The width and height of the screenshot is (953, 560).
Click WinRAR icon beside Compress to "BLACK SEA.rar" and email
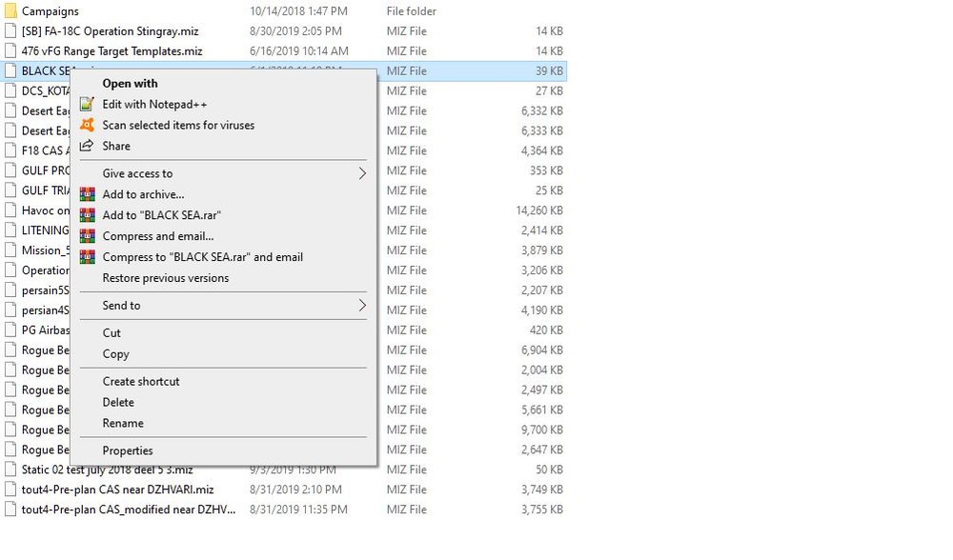[x=87, y=257]
